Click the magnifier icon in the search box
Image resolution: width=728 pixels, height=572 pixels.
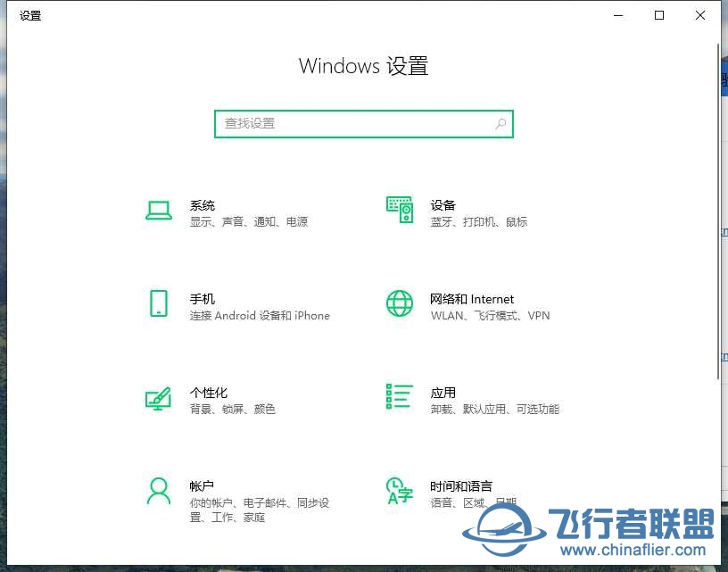pos(500,124)
